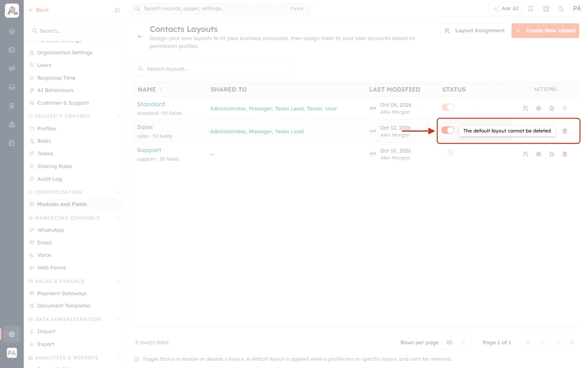Open the bookmark icon in top bar
Viewport: 588px width, 368px height.
click(531, 9)
